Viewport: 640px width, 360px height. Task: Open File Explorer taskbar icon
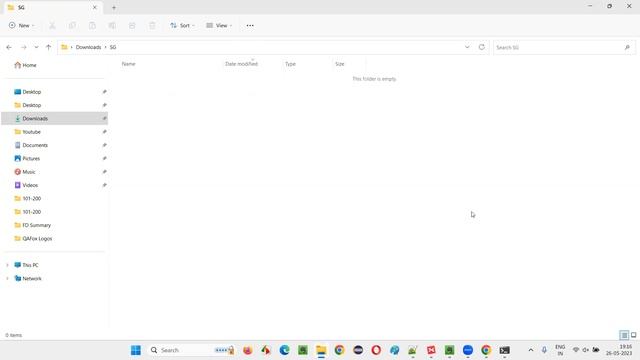[x=321, y=350]
